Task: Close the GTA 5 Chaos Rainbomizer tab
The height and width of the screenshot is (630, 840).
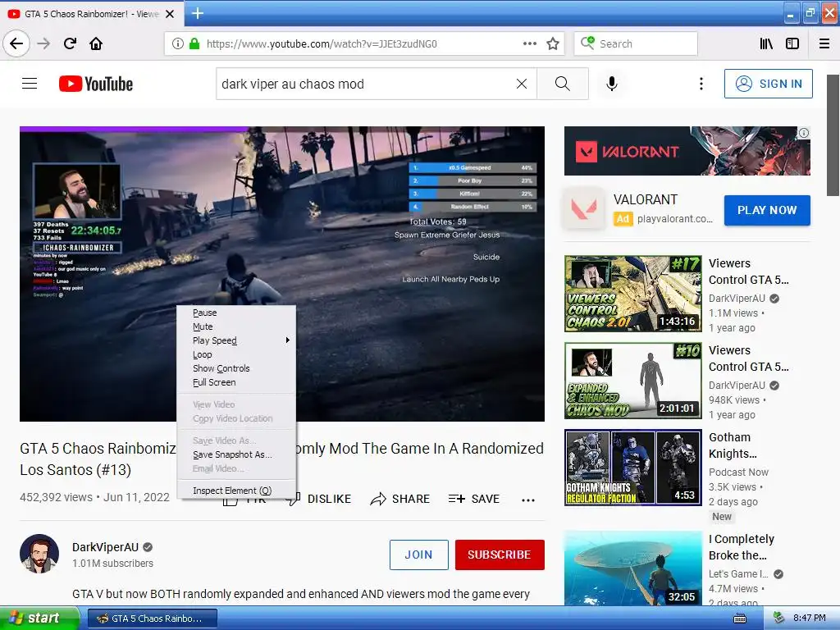Action: pyautogui.click(x=170, y=14)
